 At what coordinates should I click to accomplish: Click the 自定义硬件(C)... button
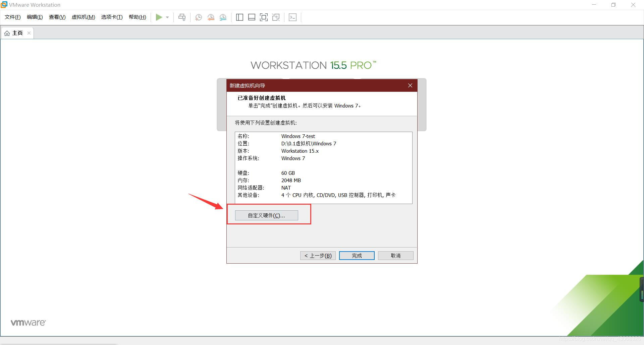pyautogui.click(x=267, y=215)
